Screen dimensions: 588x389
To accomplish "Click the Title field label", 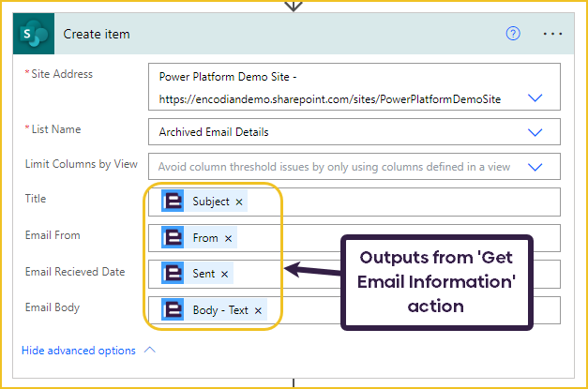I will 36,198.
